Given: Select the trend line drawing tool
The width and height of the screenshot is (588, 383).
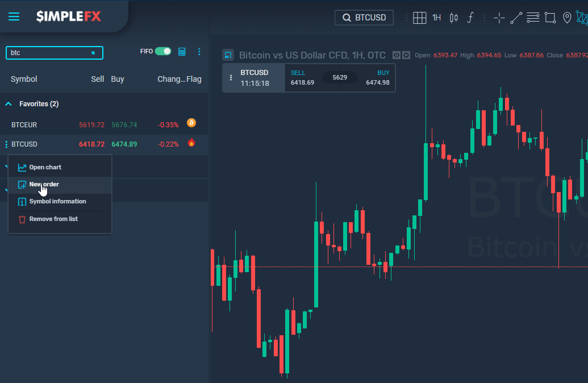Looking at the screenshot, I should click(516, 18).
